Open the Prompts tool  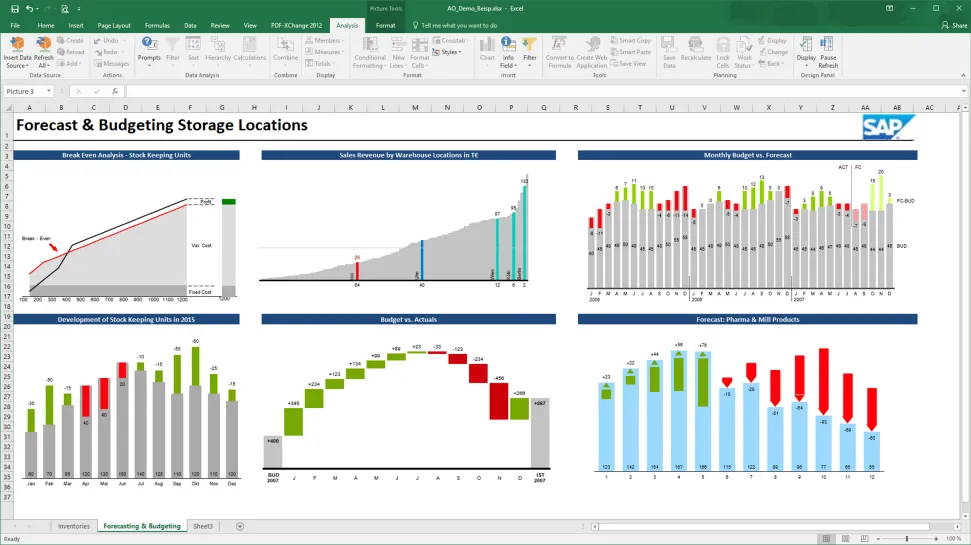149,48
